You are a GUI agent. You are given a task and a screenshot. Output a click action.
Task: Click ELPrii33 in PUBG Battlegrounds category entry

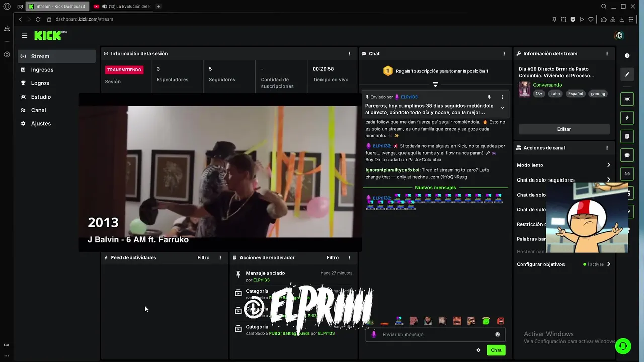coord(326,333)
